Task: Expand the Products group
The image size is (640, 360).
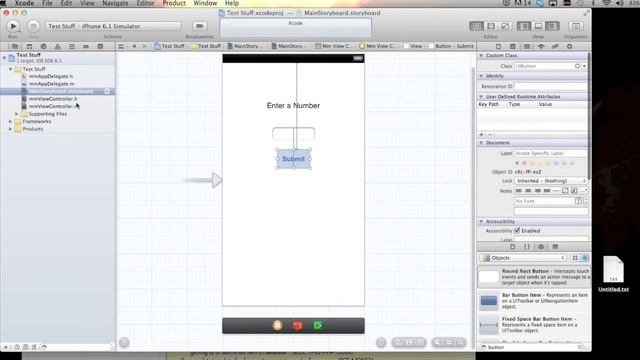Action: (x=11, y=129)
